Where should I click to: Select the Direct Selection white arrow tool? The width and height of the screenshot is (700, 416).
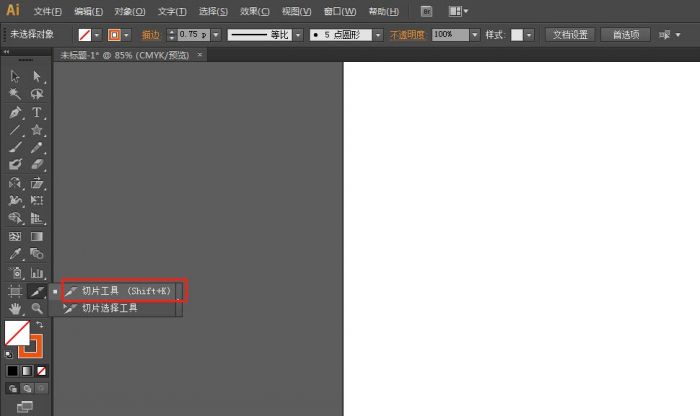coord(37,76)
